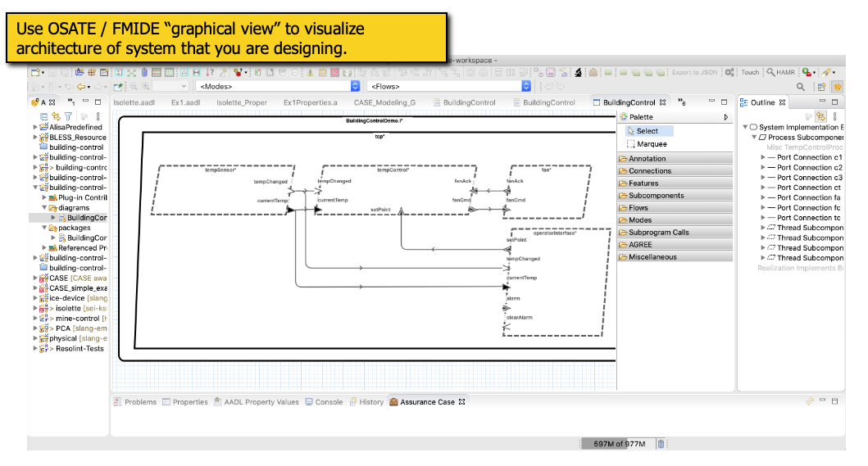Expand the Connections palette drawer

click(x=649, y=171)
